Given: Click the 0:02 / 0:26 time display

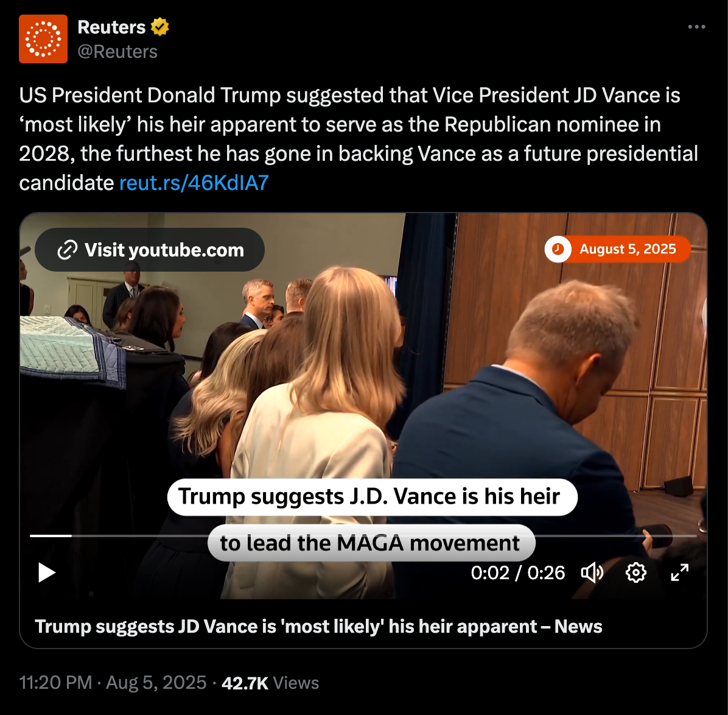Looking at the screenshot, I should [517, 573].
